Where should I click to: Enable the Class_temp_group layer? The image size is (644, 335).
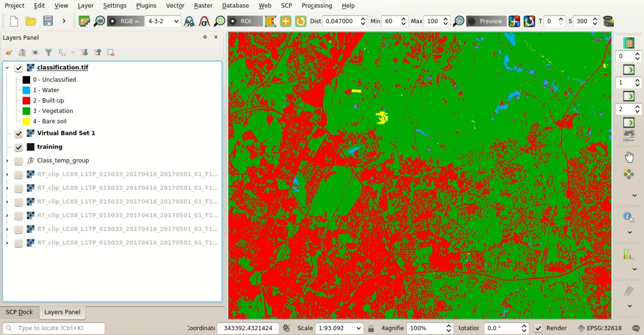pyautogui.click(x=19, y=160)
